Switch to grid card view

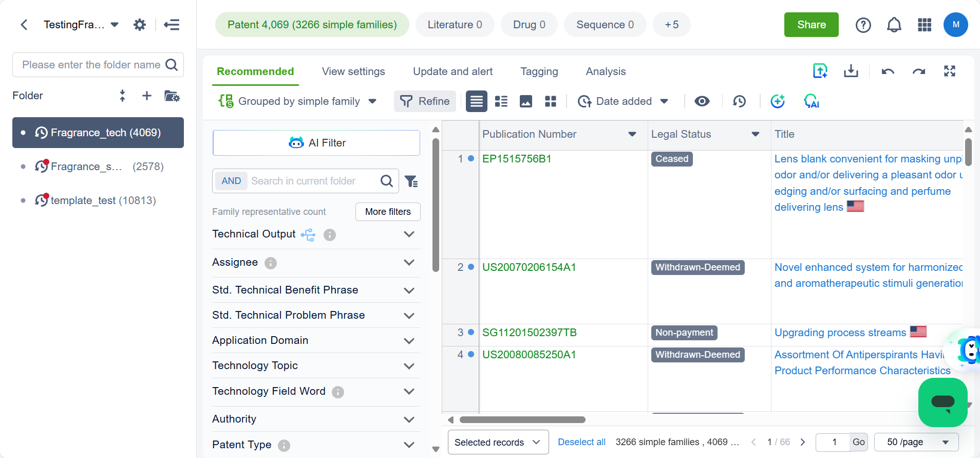coord(550,101)
